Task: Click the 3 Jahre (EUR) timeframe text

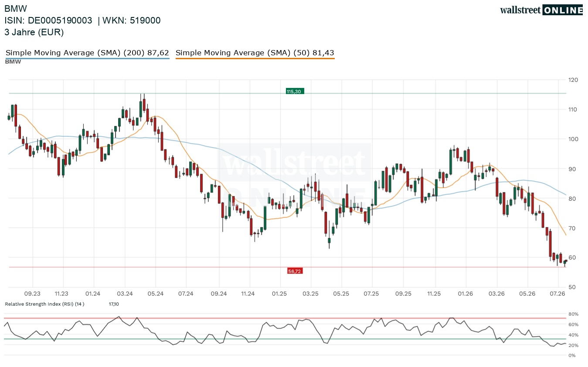Action: 34,32
